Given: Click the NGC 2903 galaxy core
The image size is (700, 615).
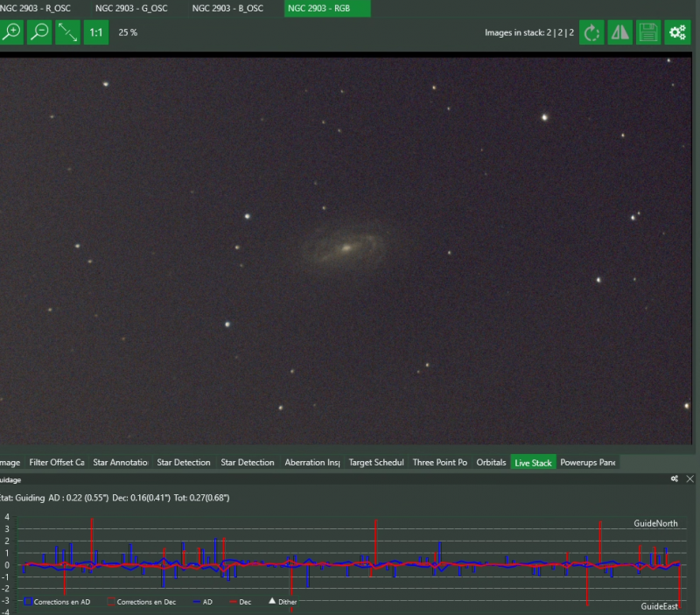Looking at the screenshot, I should click(x=346, y=248).
